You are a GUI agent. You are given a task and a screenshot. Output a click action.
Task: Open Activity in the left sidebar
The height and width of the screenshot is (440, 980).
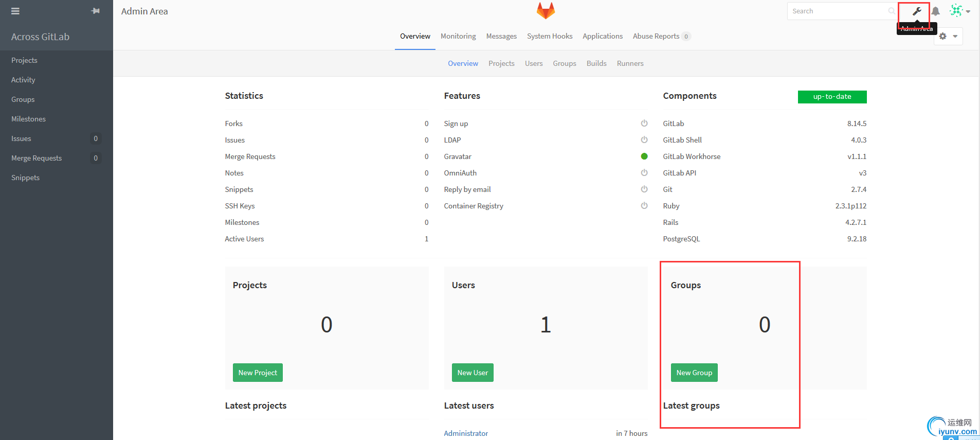(x=57, y=80)
